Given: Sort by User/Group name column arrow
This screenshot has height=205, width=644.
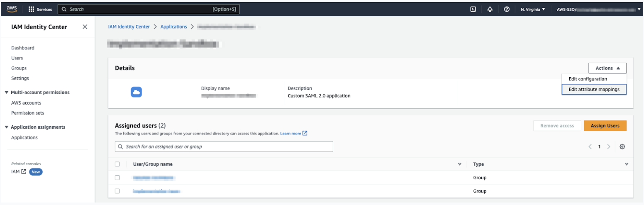Looking at the screenshot, I should [459, 164].
